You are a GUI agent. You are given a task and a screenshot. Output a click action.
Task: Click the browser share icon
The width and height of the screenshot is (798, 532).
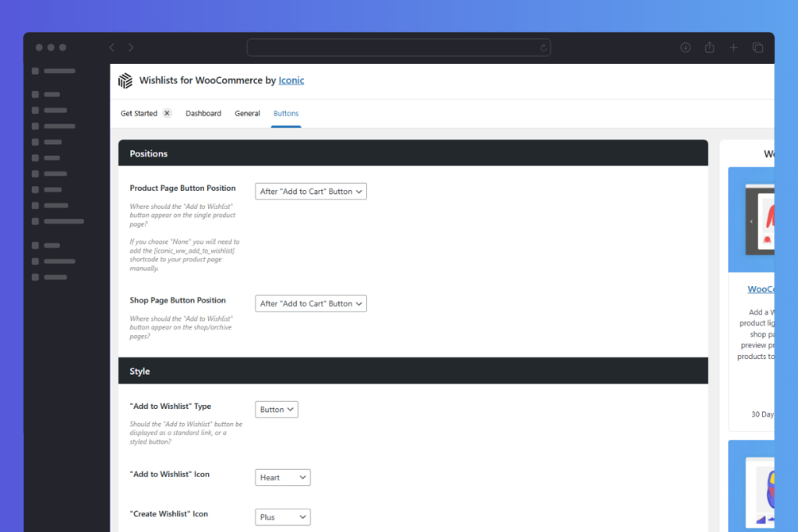(709, 47)
